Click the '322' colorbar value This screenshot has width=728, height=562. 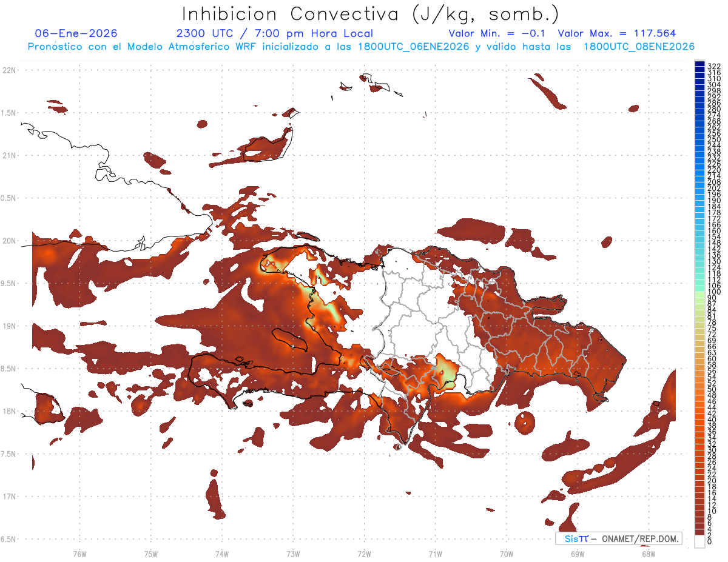[x=714, y=66]
